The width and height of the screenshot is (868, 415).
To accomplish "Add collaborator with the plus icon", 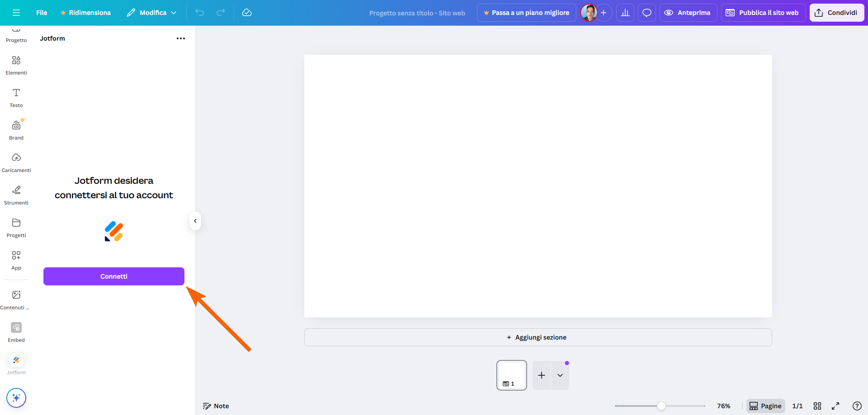I will (604, 13).
